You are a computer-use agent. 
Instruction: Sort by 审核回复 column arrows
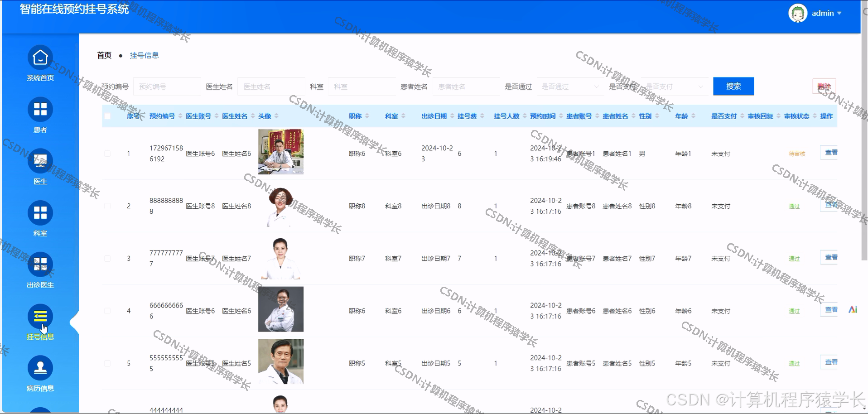778,116
